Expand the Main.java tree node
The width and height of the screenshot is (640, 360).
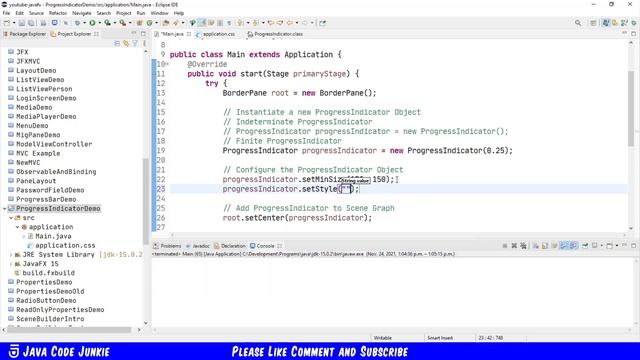pos(24,236)
